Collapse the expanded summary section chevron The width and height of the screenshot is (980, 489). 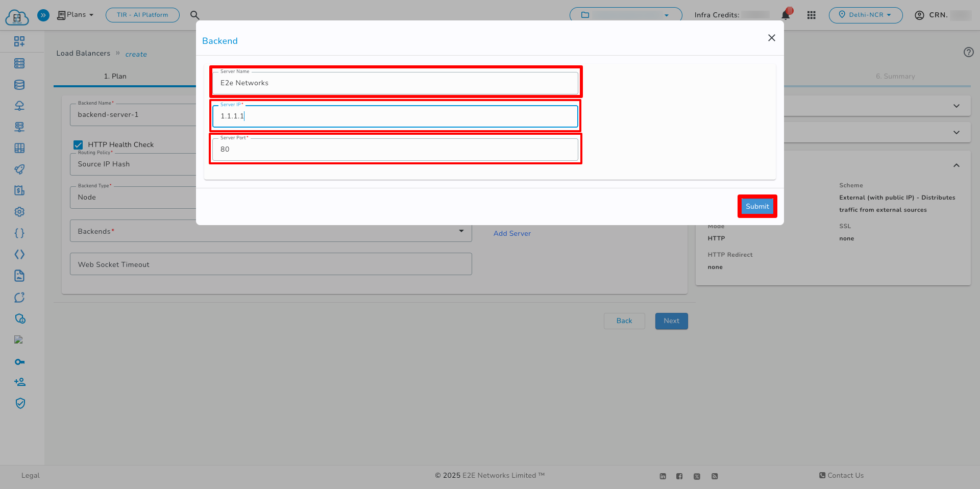pos(957,165)
